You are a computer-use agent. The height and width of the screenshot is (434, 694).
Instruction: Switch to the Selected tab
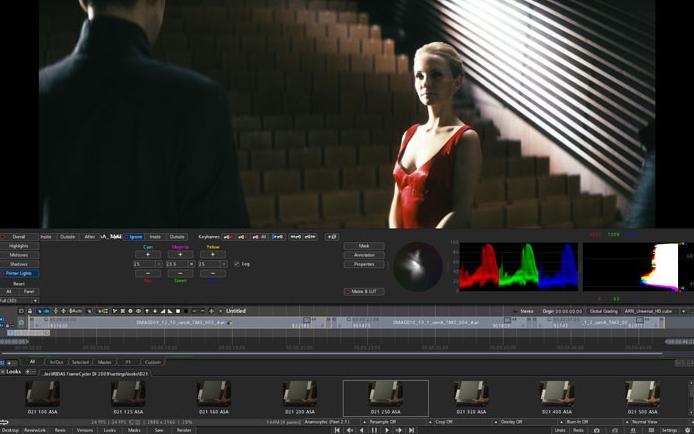tap(80, 362)
